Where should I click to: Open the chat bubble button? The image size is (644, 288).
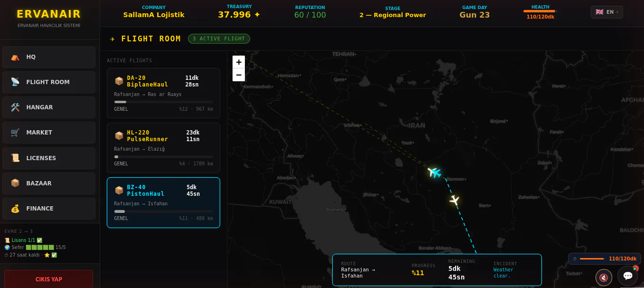(628, 276)
